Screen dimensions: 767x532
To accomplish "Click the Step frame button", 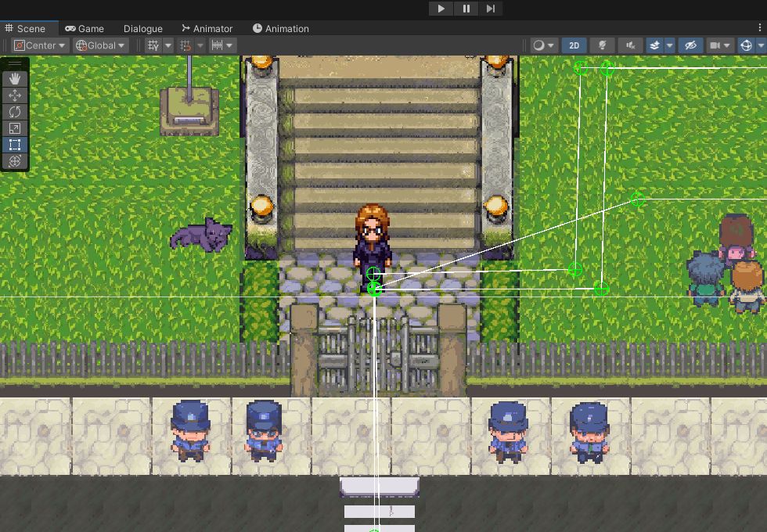I will pyautogui.click(x=490, y=9).
